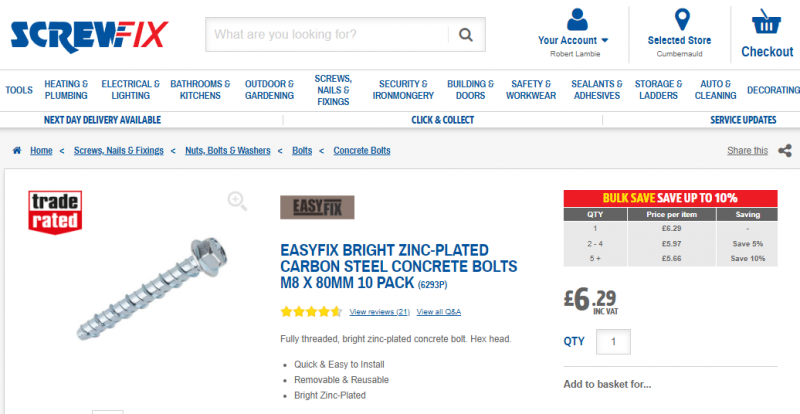
Task: Click the Home breadcrumb house icon
Action: (x=17, y=151)
